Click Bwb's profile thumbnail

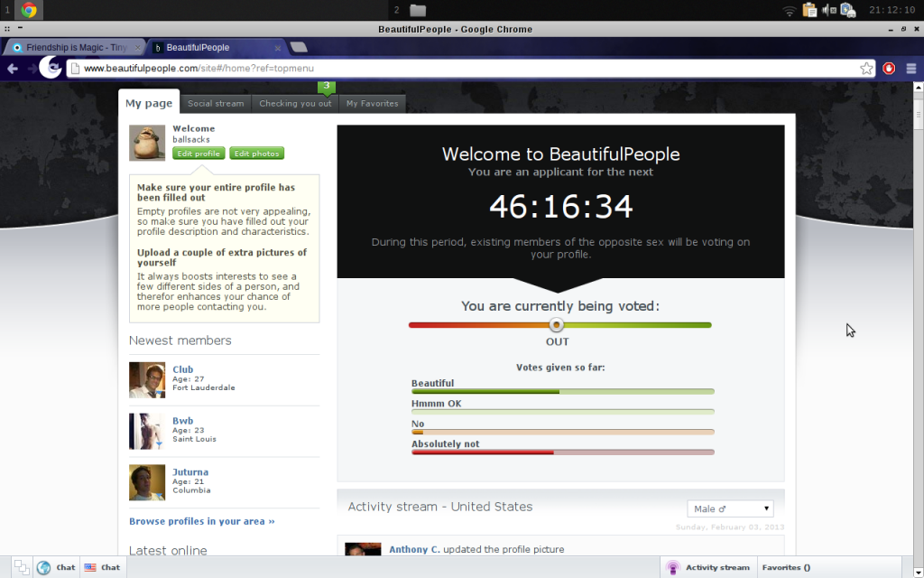pyautogui.click(x=147, y=431)
